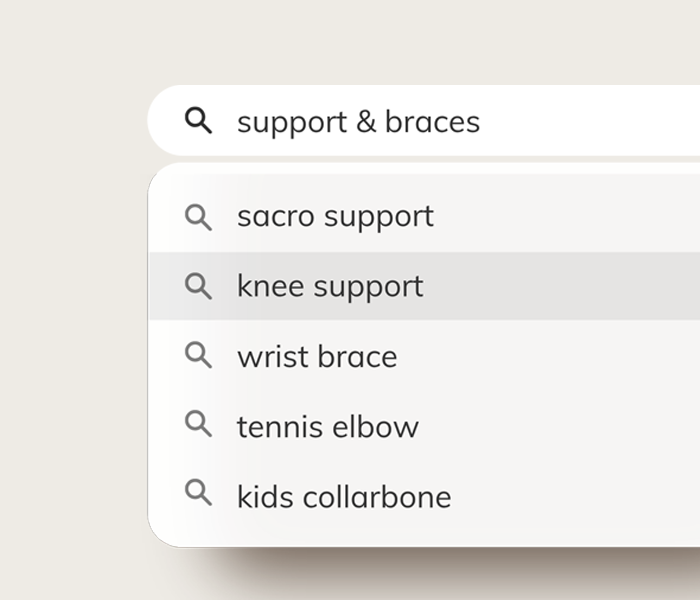Click the word 'knee' in the highlighted row
Screen dimensions: 700x600
click(x=271, y=286)
